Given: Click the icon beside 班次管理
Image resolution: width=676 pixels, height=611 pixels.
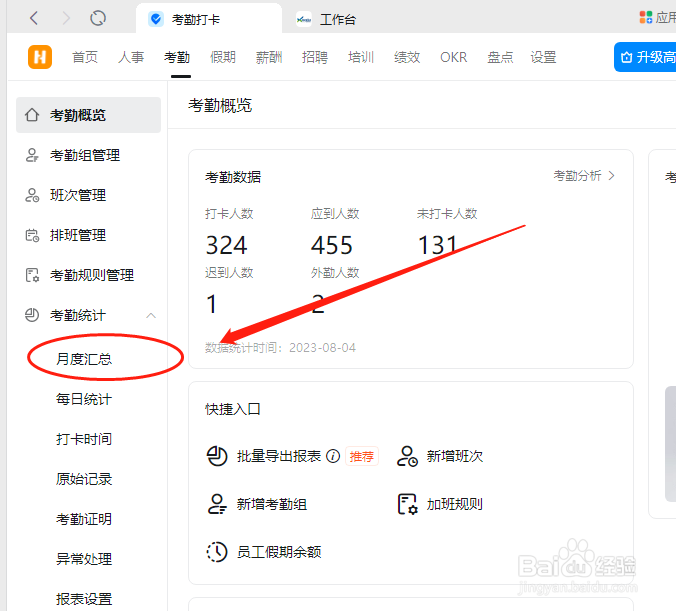Looking at the screenshot, I should coord(32,195).
